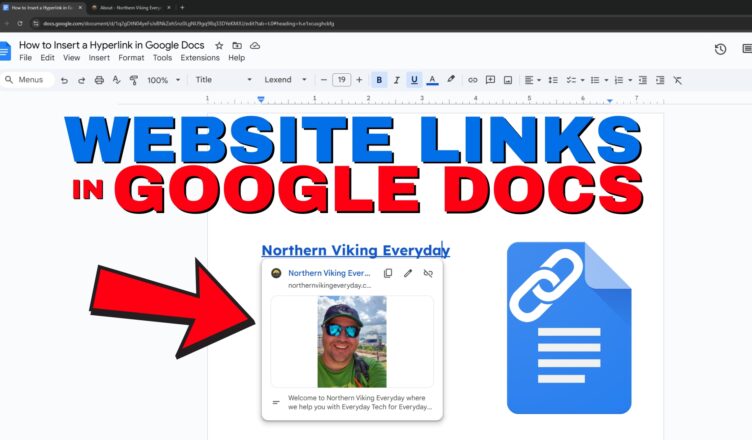Open the Edit menu
The height and width of the screenshot is (440, 752).
[x=47, y=58]
